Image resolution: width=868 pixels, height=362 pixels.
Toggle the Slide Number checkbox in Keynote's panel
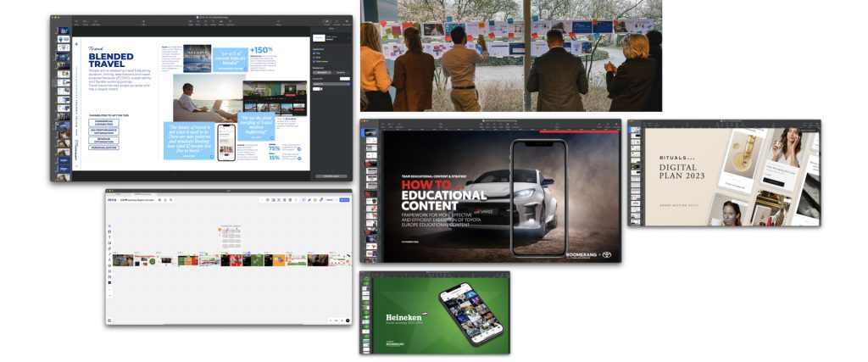(315, 62)
